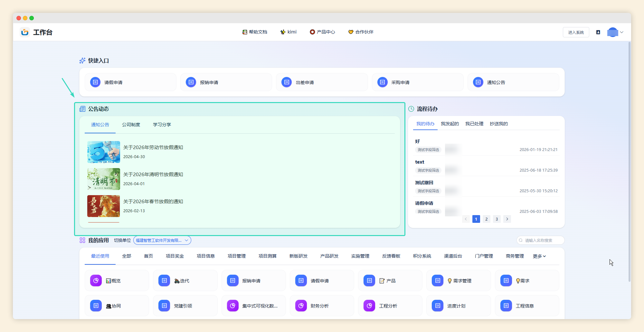Open 财务分析 app icon

pyautogui.click(x=301, y=306)
